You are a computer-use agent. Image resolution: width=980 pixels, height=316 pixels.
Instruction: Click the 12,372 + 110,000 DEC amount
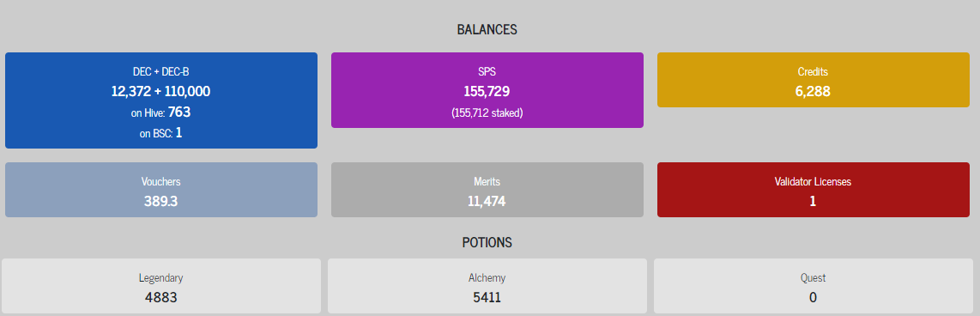161,91
